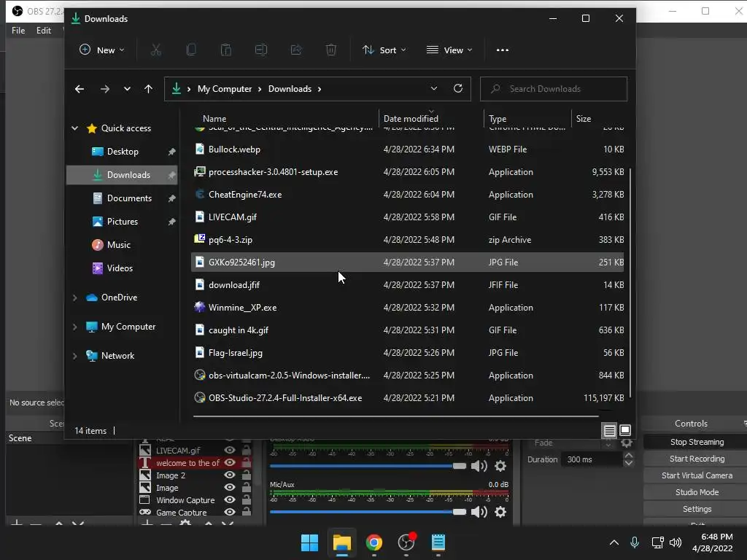
Task: Select Pictures in navigation pane
Action: pyautogui.click(x=123, y=222)
